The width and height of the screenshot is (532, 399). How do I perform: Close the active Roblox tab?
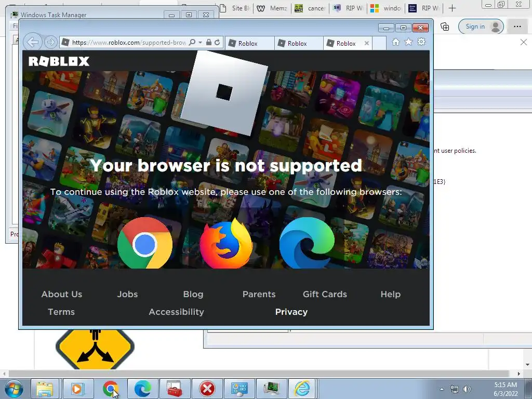367,43
